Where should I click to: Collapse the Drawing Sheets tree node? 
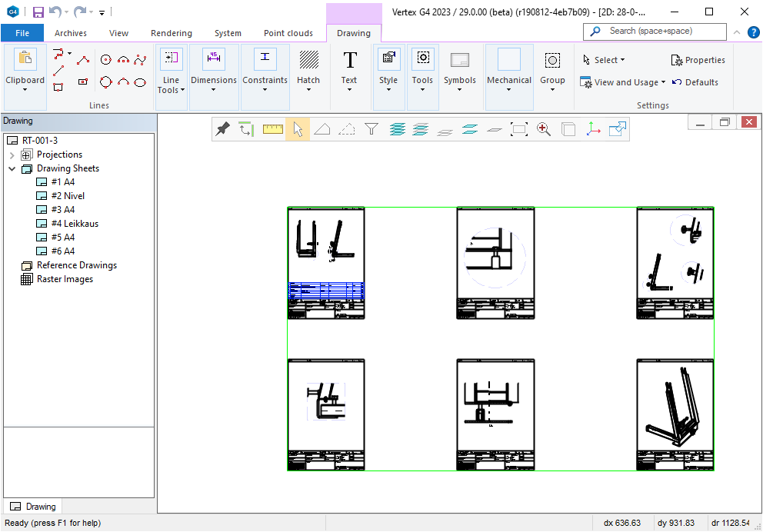(x=12, y=168)
